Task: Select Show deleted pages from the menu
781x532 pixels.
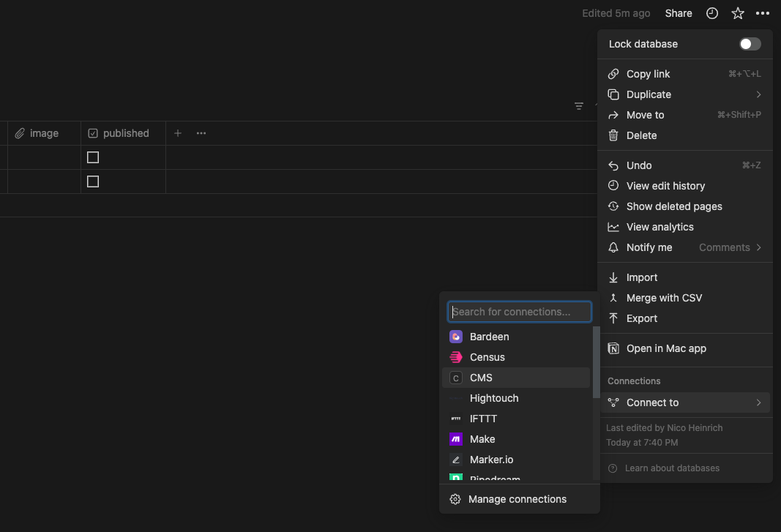Action: click(673, 206)
